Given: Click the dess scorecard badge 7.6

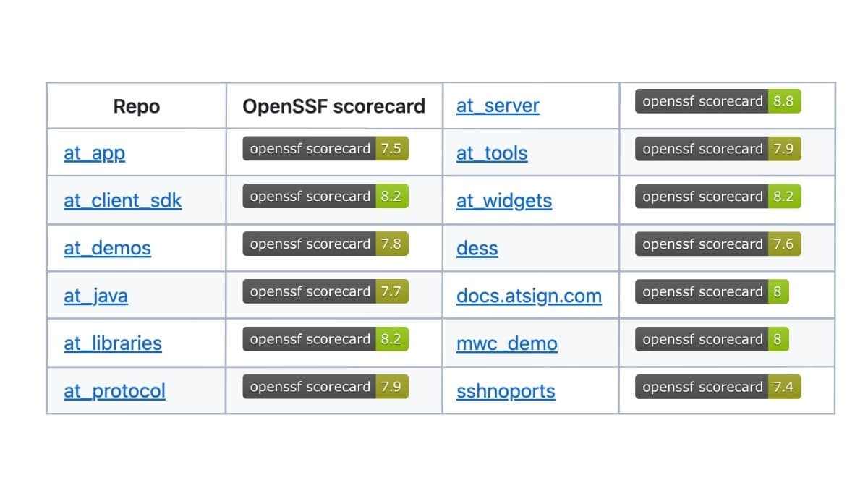Looking at the screenshot, I should 718,244.
